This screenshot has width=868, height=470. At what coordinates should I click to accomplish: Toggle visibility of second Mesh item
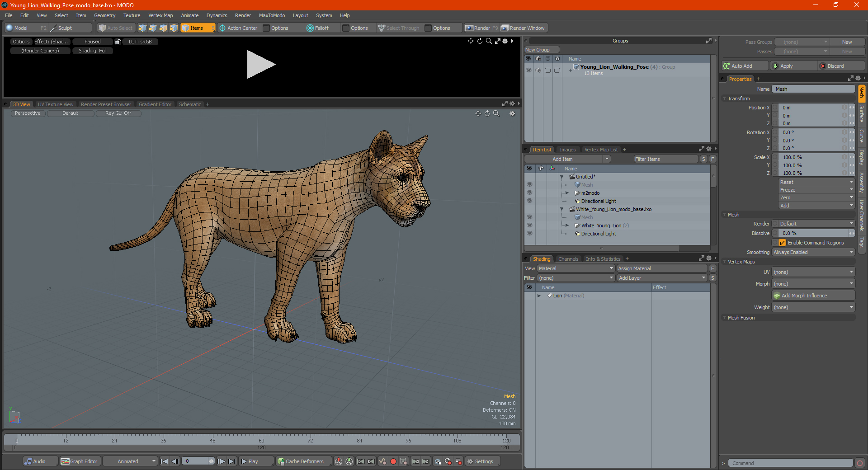tap(529, 217)
